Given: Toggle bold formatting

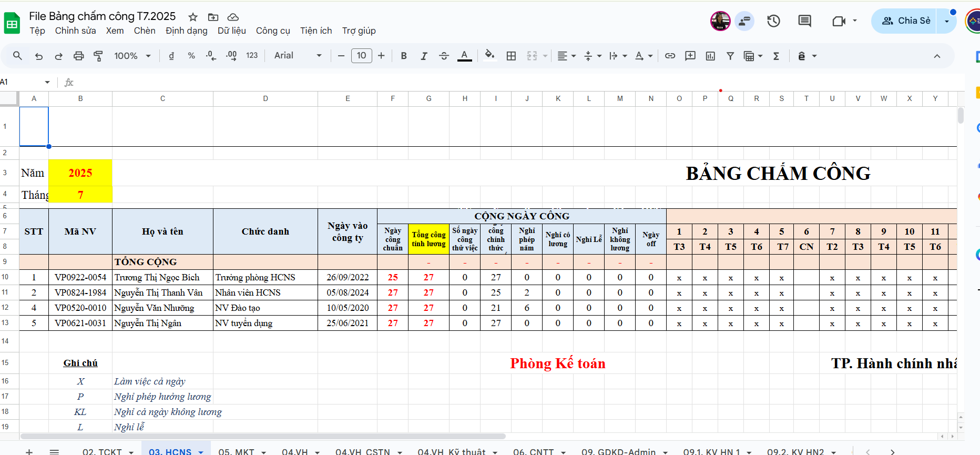Looking at the screenshot, I should pos(404,56).
